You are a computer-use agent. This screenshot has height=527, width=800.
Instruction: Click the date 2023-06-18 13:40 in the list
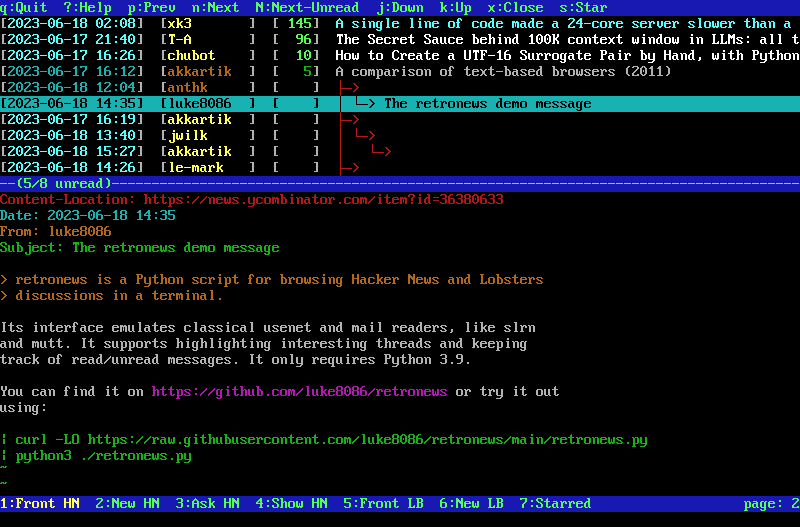(72, 135)
